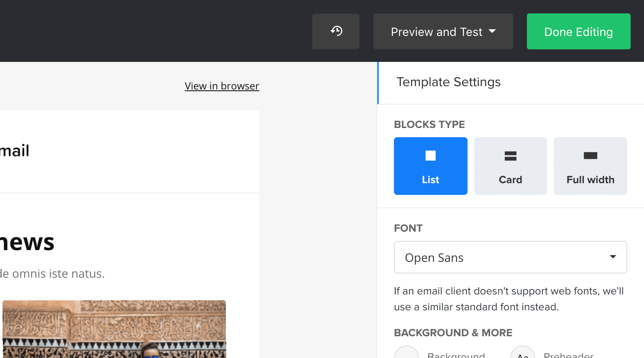The width and height of the screenshot is (644, 358).
Task: Open the Open Sans font dropdown
Action: pos(510,257)
